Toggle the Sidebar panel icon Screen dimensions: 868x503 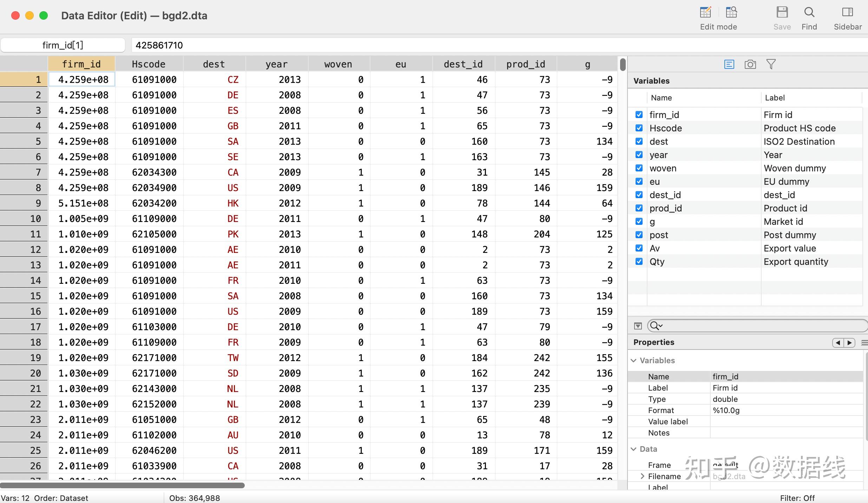(847, 13)
